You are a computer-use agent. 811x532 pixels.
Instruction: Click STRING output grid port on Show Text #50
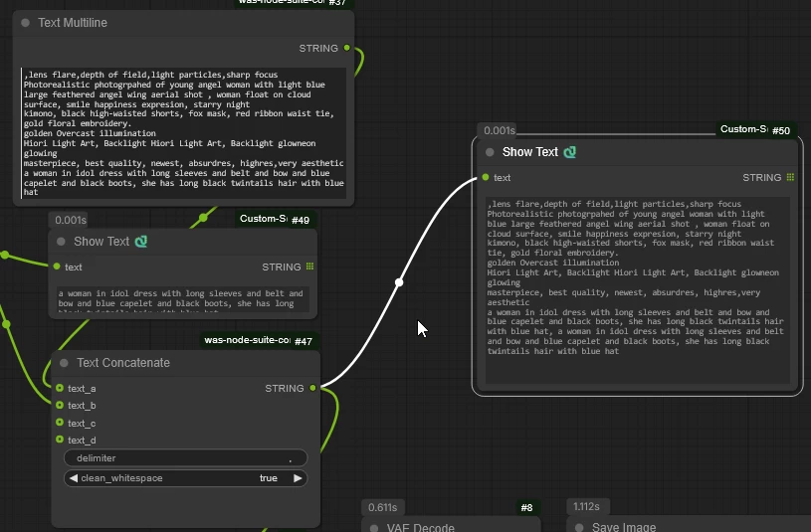[x=790, y=177]
